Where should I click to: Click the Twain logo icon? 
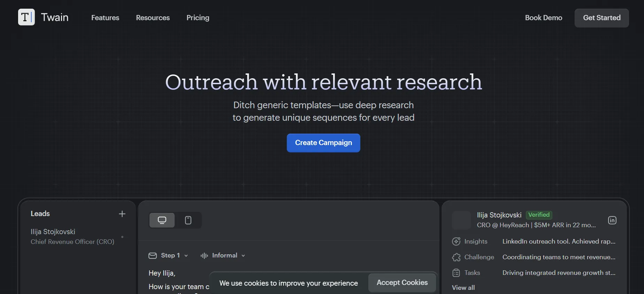coord(26,17)
